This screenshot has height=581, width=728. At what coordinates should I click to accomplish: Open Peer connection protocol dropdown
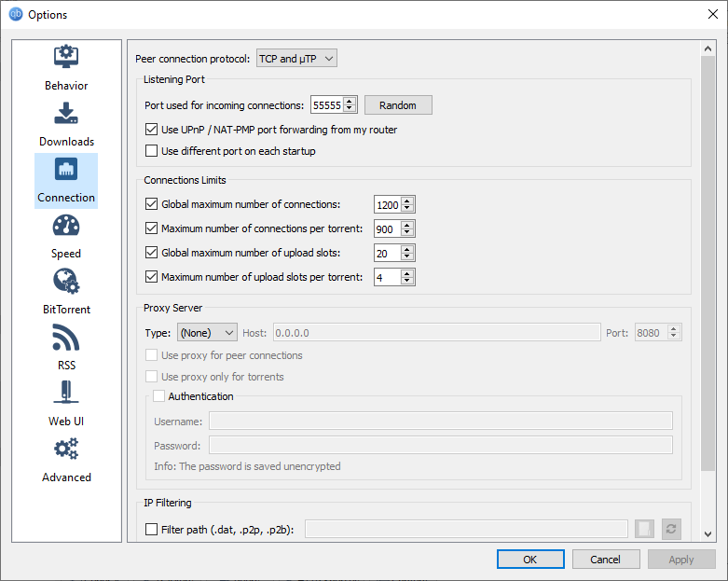click(296, 59)
